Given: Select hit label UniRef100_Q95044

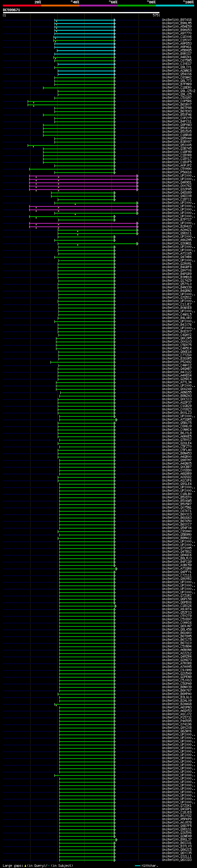Looking at the screenshot, I should click(177, 138).
